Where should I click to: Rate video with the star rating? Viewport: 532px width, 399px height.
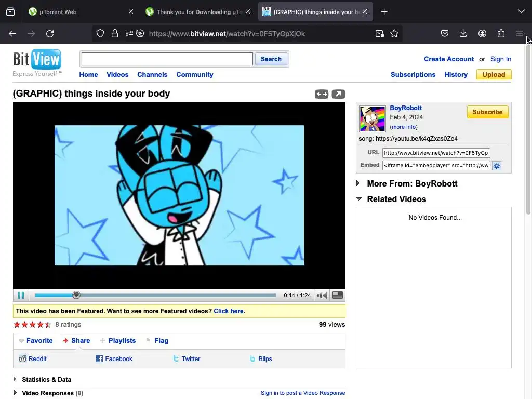(32, 325)
